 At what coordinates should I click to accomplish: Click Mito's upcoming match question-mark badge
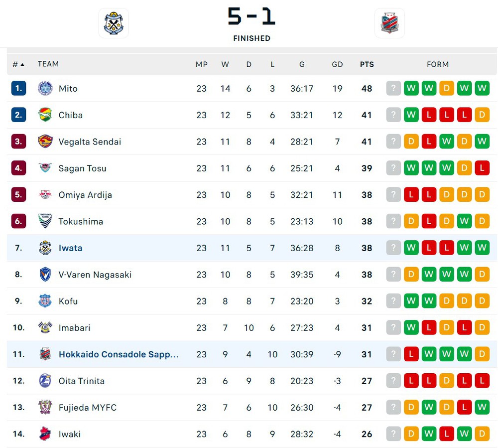click(393, 88)
